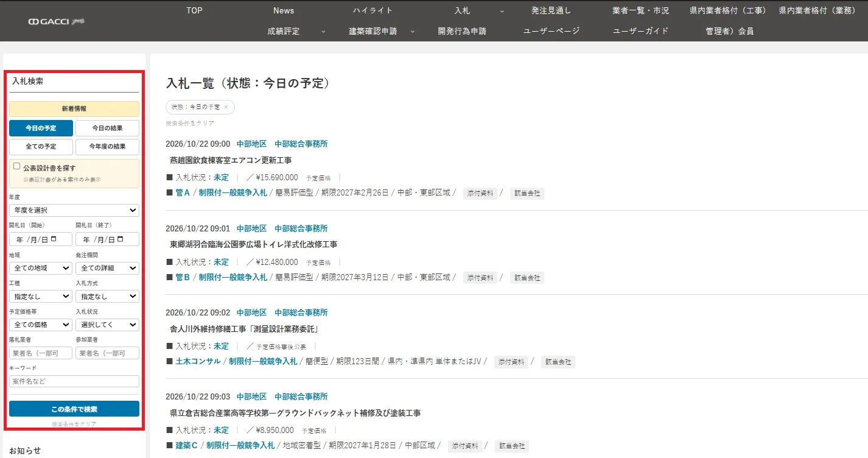Open the 入札方式 dropdown
The width and height of the screenshot is (868, 458).
pyautogui.click(x=107, y=296)
